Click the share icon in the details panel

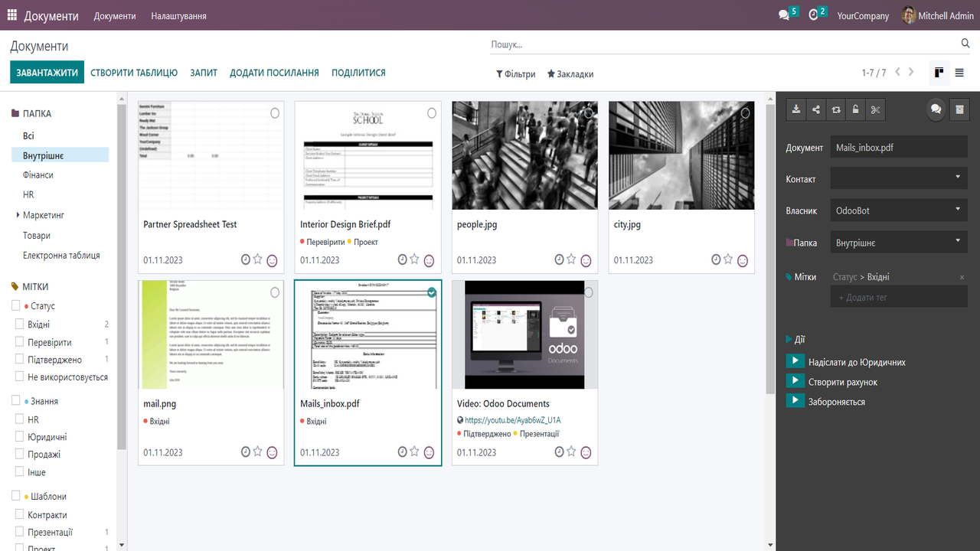click(x=816, y=109)
